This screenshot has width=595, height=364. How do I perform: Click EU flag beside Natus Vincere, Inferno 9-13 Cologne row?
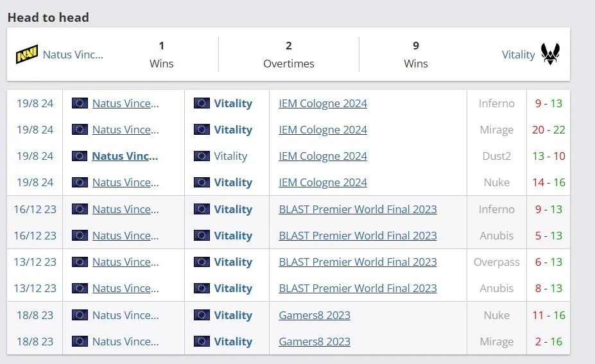pos(80,103)
